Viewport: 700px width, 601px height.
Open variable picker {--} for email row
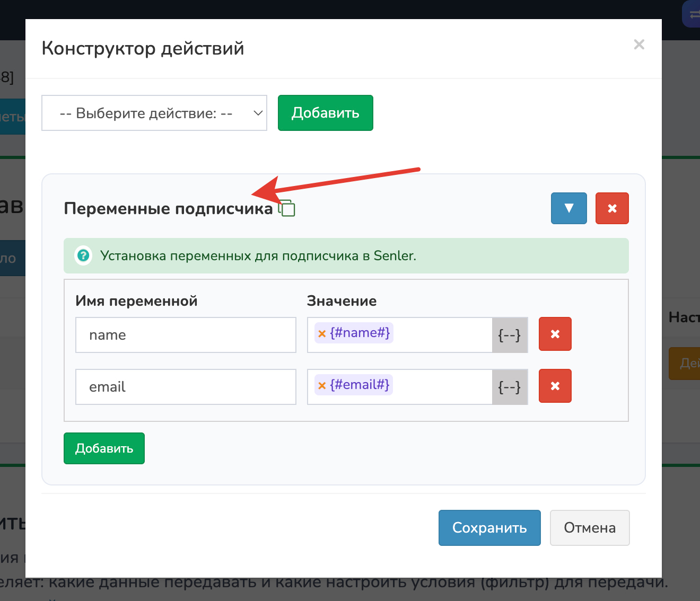click(509, 387)
